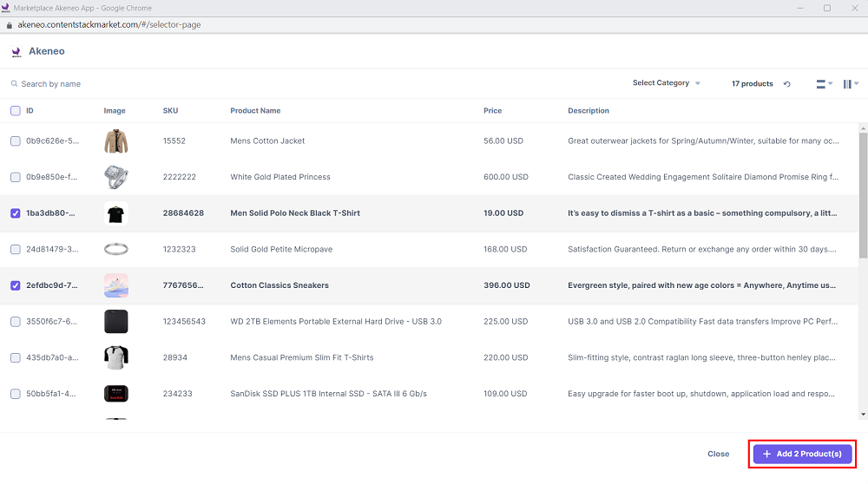The width and height of the screenshot is (868, 484).
Task: Click the search magnifier icon
Action: 15,83
